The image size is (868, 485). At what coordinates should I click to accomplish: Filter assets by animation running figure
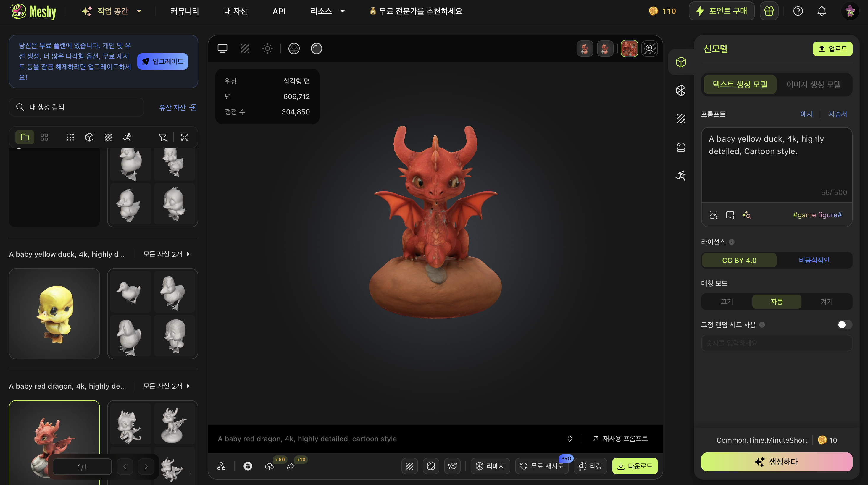pyautogui.click(x=127, y=137)
